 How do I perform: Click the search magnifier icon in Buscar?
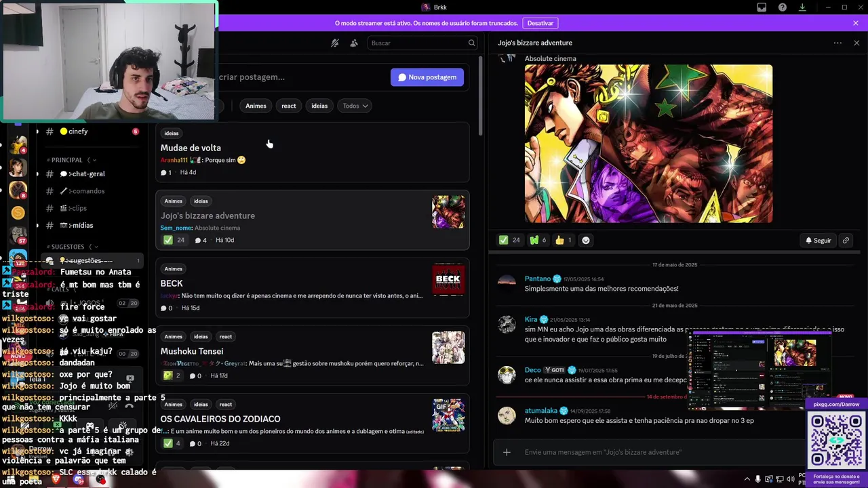click(471, 43)
